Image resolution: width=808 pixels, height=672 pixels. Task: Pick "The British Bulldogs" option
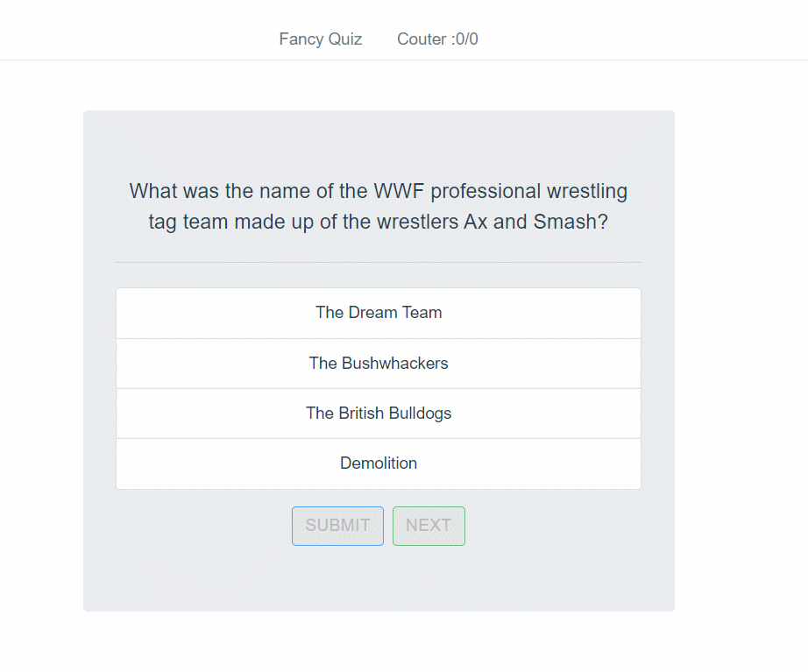click(x=379, y=413)
